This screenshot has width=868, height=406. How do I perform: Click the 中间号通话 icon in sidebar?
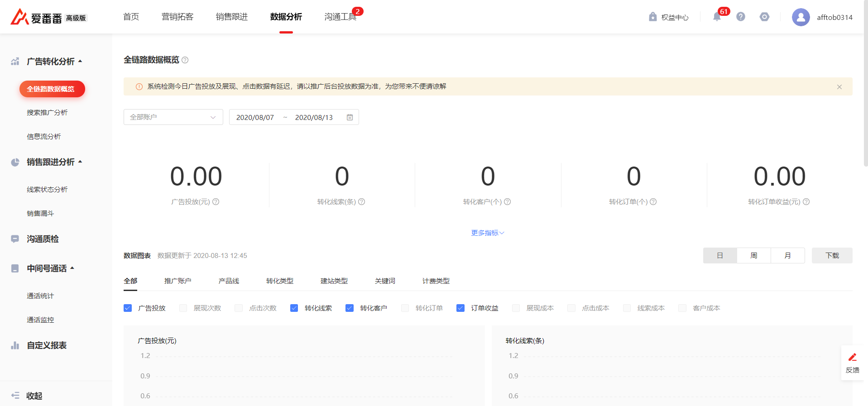pyautogui.click(x=15, y=268)
